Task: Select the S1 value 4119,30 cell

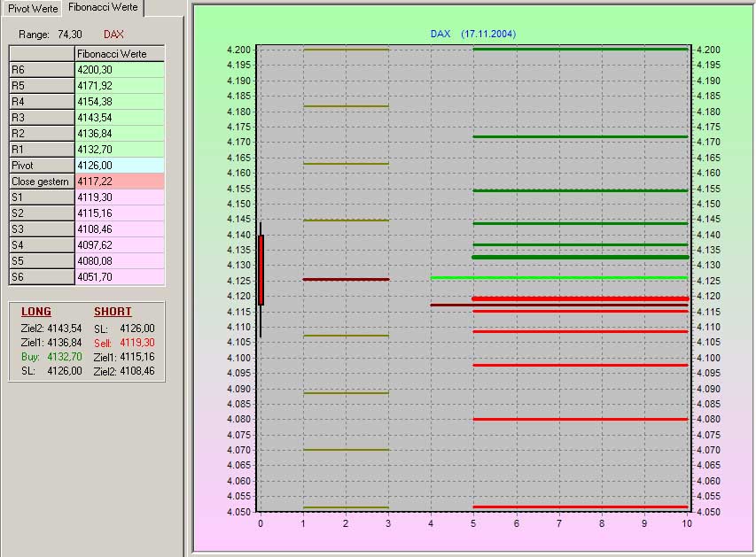Action: pyautogui.click(x=120, y=197)
